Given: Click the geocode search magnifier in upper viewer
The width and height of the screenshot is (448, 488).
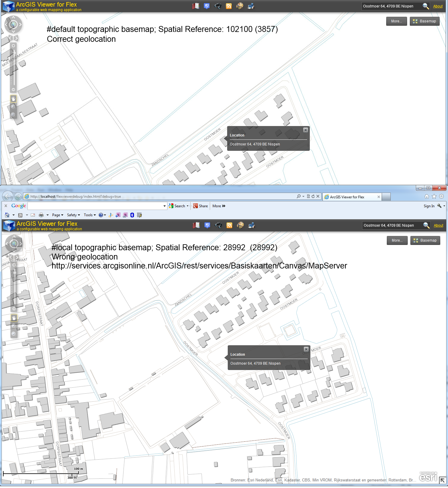Looking at the screenshot, I should 426,6.
